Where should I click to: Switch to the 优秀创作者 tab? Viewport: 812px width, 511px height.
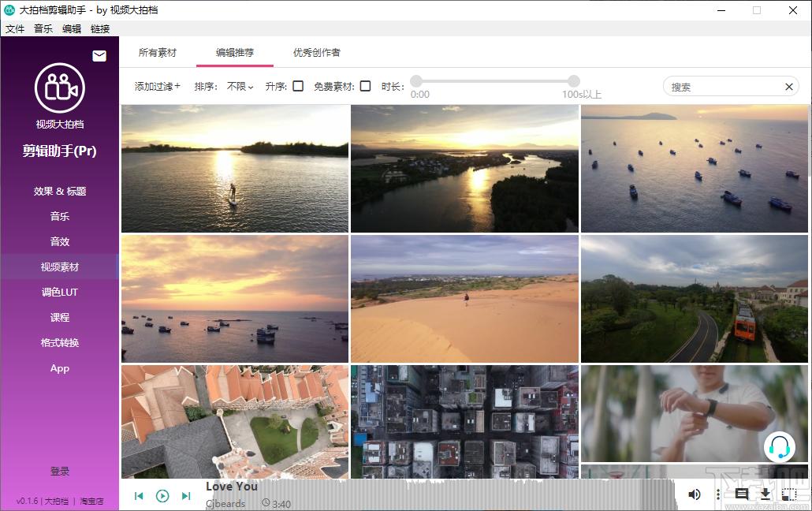tap(316, 52)
